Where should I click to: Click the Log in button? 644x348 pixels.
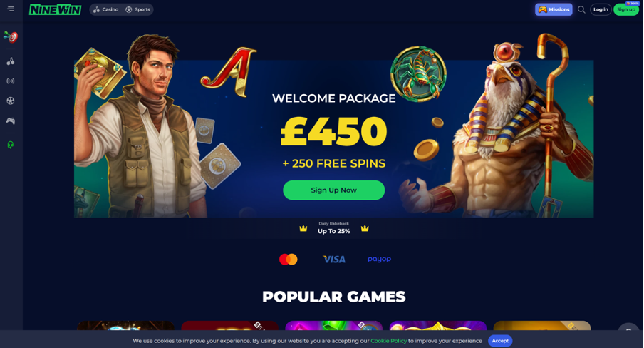pyautogui.click(x=601, y=9)
